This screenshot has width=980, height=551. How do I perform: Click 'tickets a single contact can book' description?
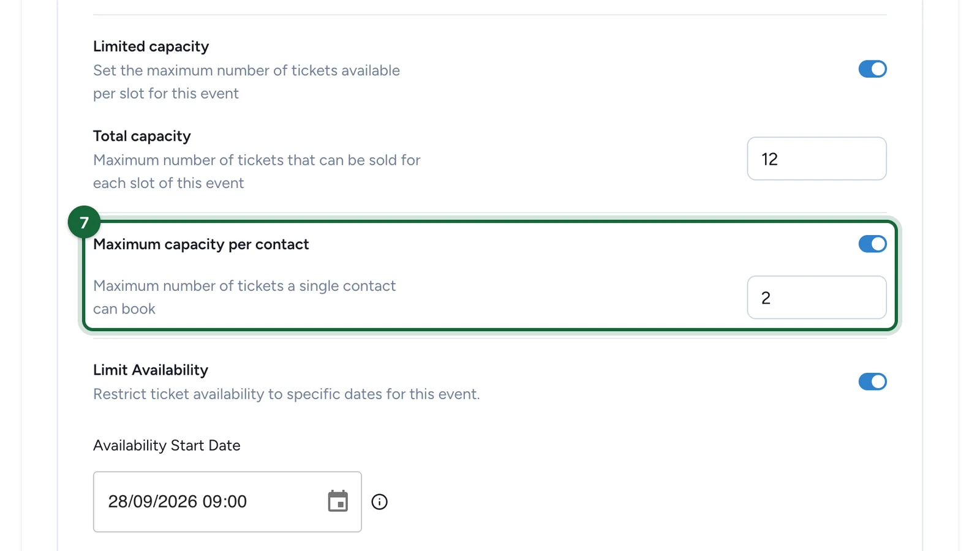click(x=244, y=298)
